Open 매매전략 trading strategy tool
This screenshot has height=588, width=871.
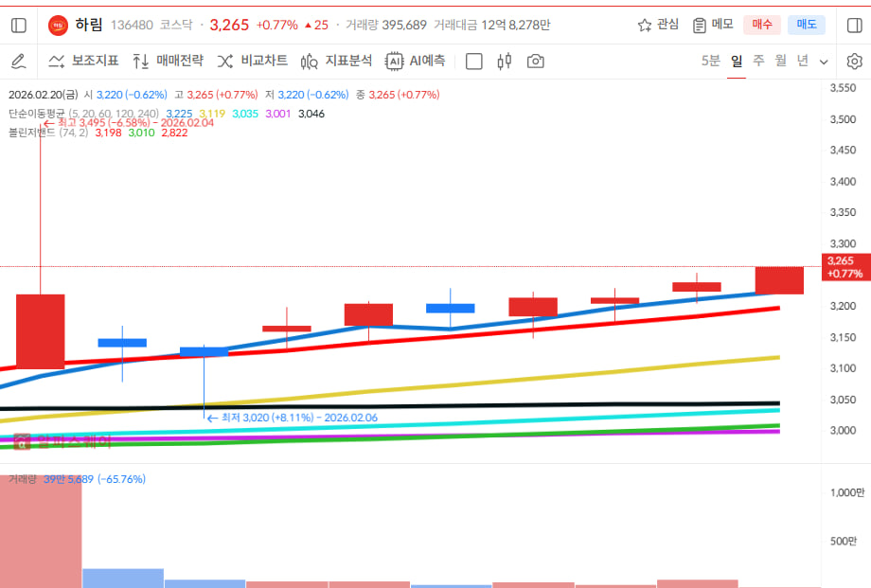click(168, 62)
